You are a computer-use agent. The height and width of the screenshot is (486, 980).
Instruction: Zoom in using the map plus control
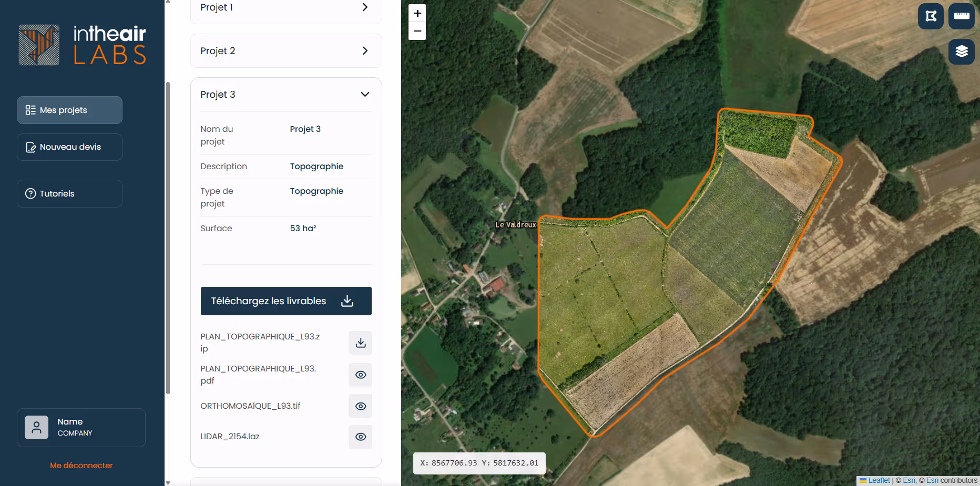tap(417, 13)
